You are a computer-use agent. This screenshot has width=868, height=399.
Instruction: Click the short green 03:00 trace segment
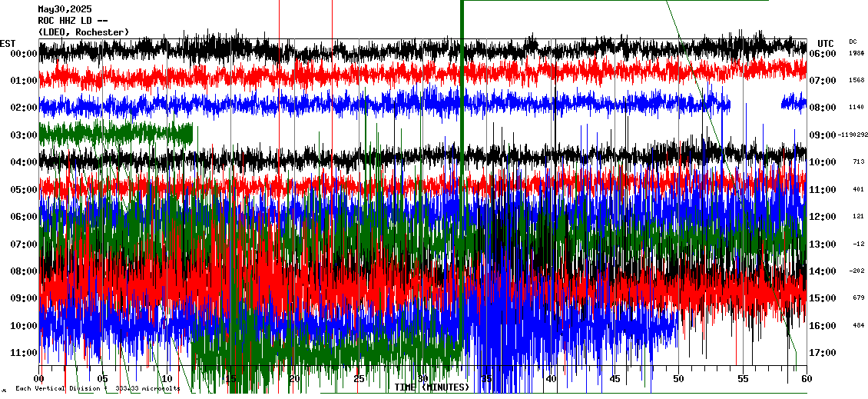(115, 133)
